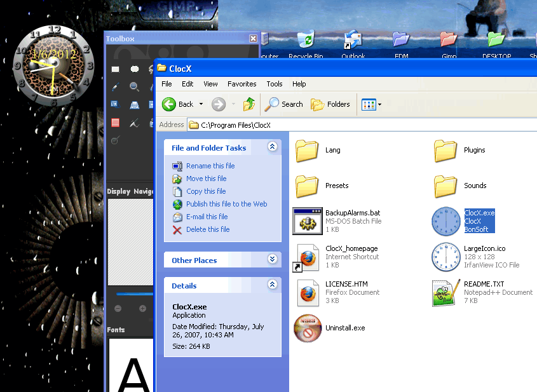Viewport: 537px width, 392px height.
Task: Click the Gimp desktop folder icon
Action: point(449,39)
